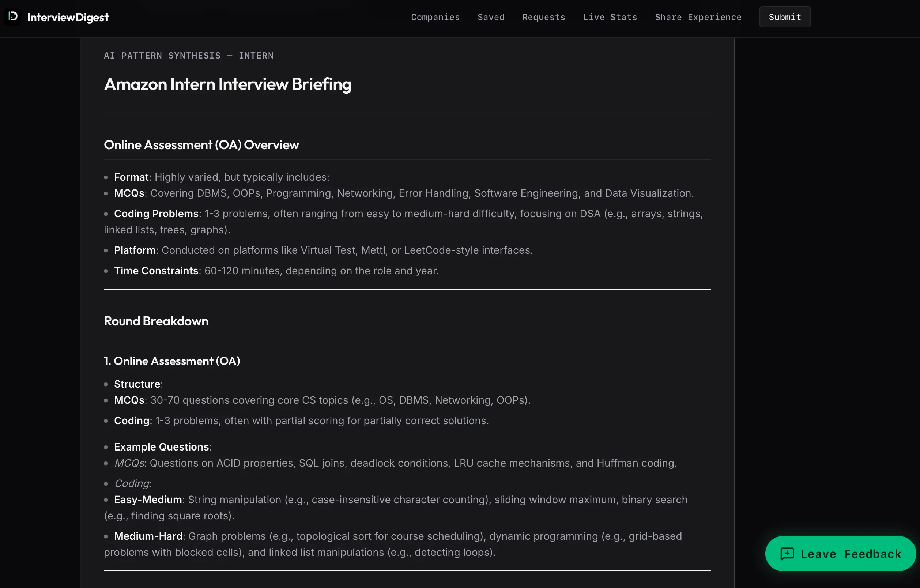
Task: Open the Companies nav item
Action: [x=435, y=17]
